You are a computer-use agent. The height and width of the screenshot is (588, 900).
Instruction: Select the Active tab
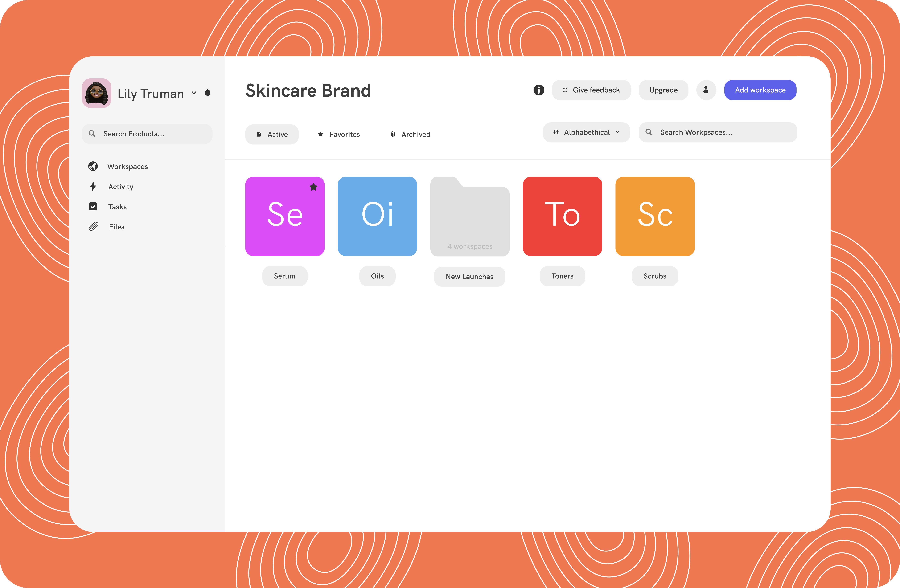pos(272,134)
